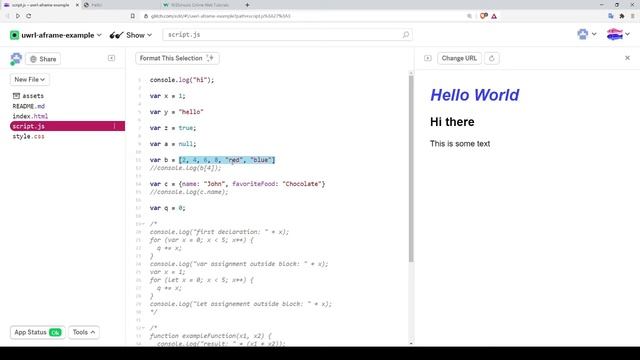Close the preview pane
640x360 pixels.
tap(627, 58)
